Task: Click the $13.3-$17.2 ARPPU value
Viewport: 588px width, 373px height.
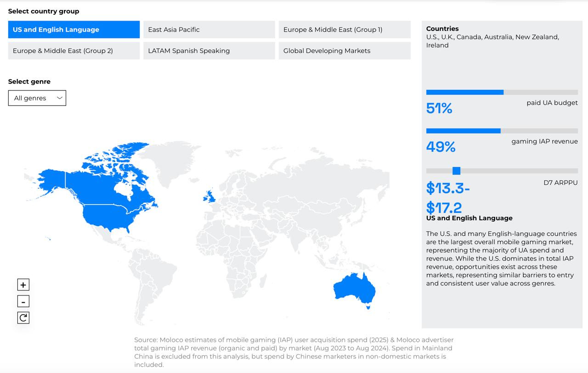Action: (448, 198)
